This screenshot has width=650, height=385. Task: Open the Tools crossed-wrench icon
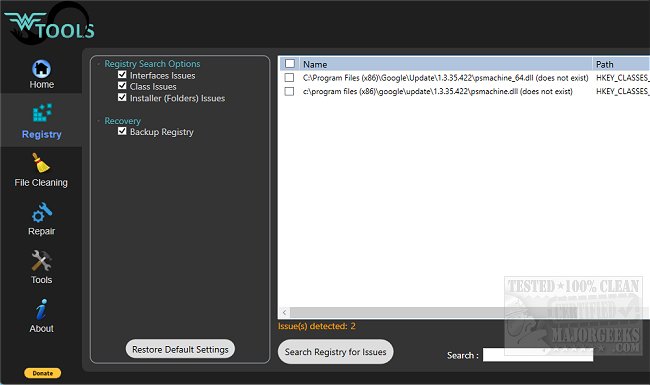(41, 261)
